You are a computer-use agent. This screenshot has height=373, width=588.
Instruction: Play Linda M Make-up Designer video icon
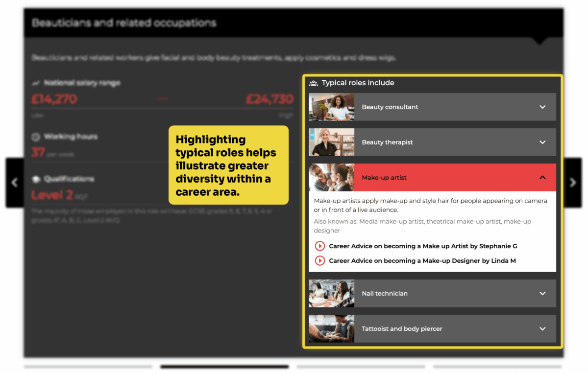(319, 261)
